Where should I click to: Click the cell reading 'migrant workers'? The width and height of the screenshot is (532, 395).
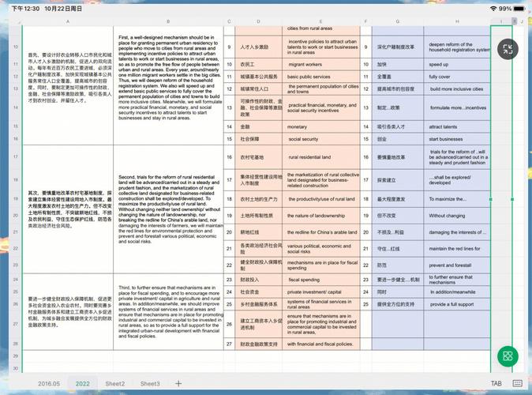click(x=321, y=64)
